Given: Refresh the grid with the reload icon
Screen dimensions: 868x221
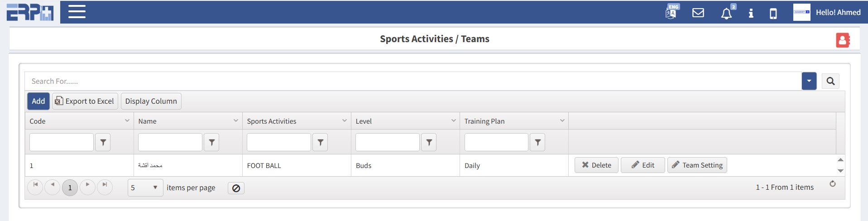Looking at the screenshot, I should click(x=832, y=184).
